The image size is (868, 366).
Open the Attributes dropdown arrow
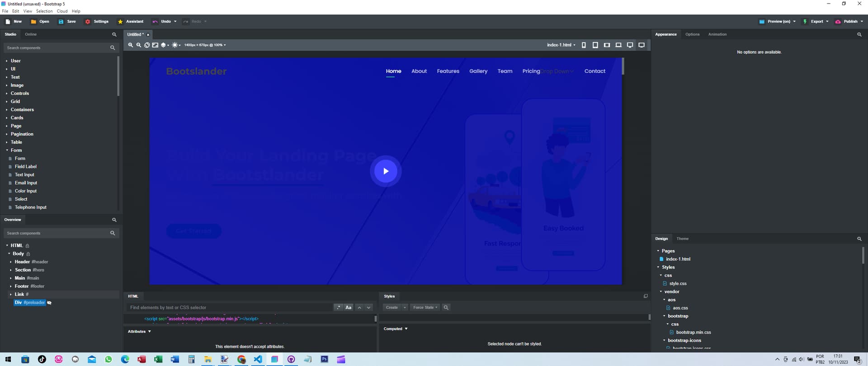(150, 332)
